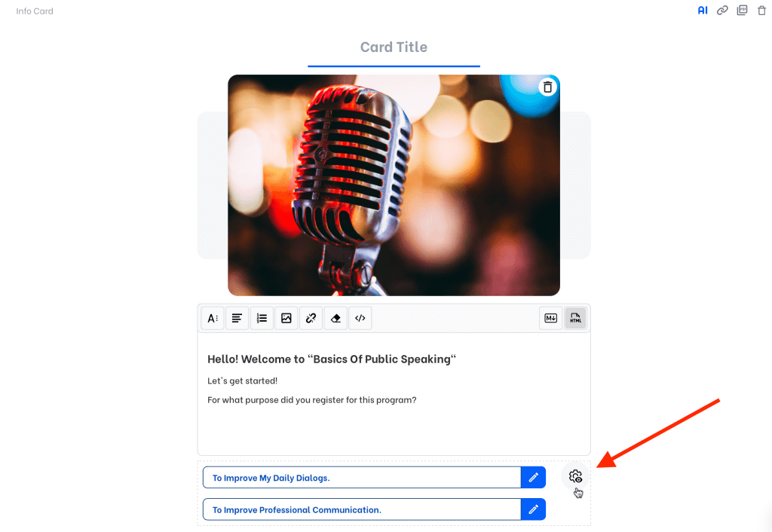The height and width of the screenshot is (532, 772).
Task: Switch editor to HTML mode
Action: pyautogui.click(x=576, y=318)
